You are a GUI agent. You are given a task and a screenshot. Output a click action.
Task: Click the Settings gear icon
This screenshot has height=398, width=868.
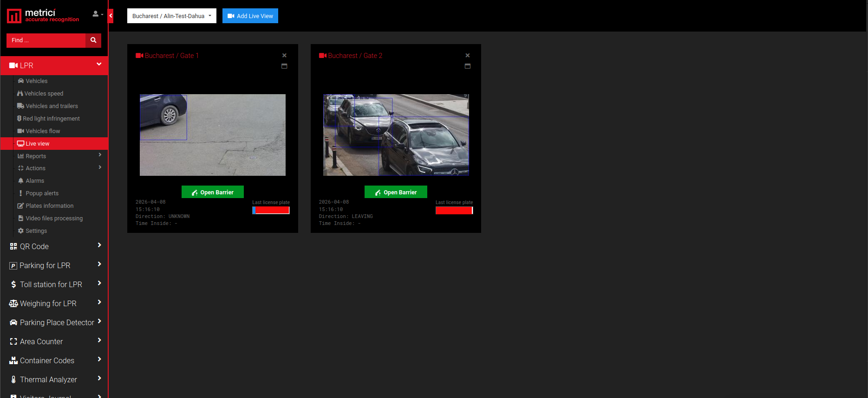(x=21, y=231)
